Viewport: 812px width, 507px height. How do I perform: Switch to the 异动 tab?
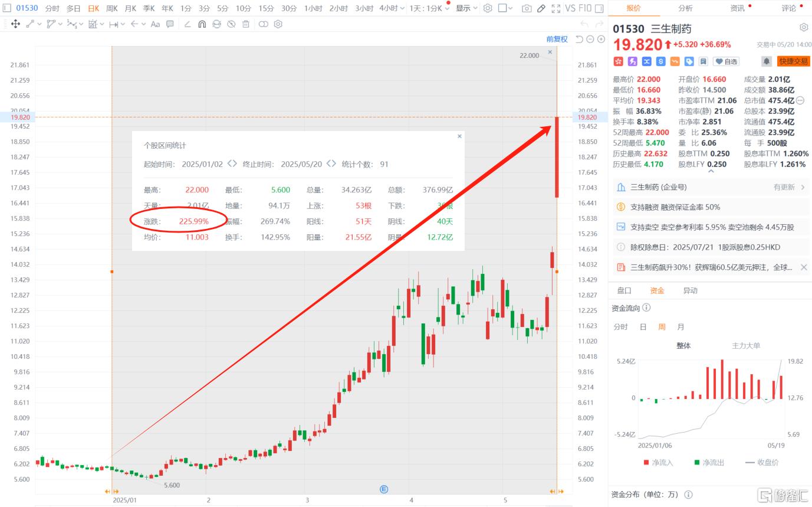(x=690, y=290)
